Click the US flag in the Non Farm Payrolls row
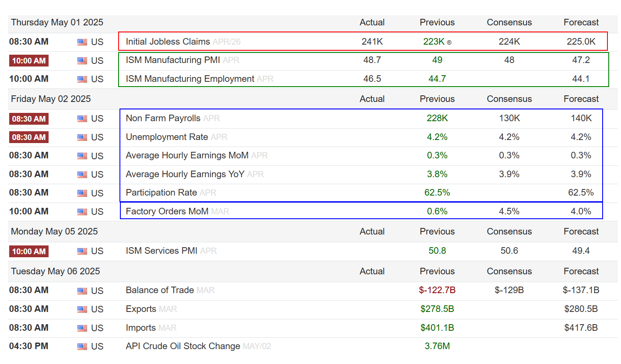621x364 pixels. coord(82,119)
